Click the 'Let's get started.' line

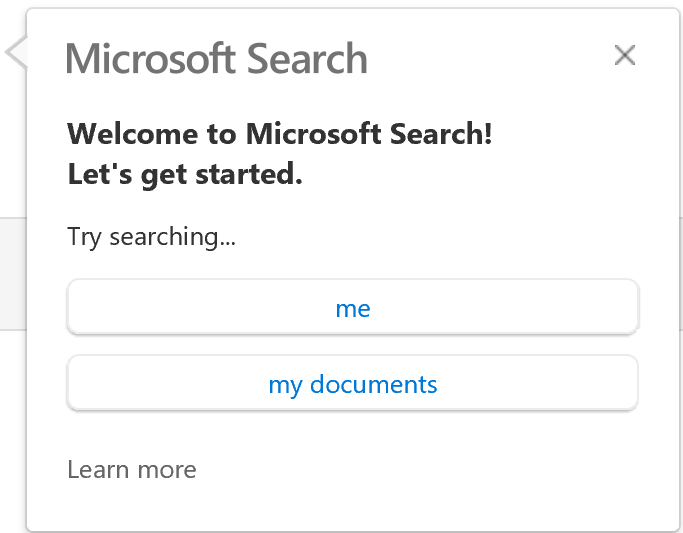pyautogui.click(x=185, y=175)
